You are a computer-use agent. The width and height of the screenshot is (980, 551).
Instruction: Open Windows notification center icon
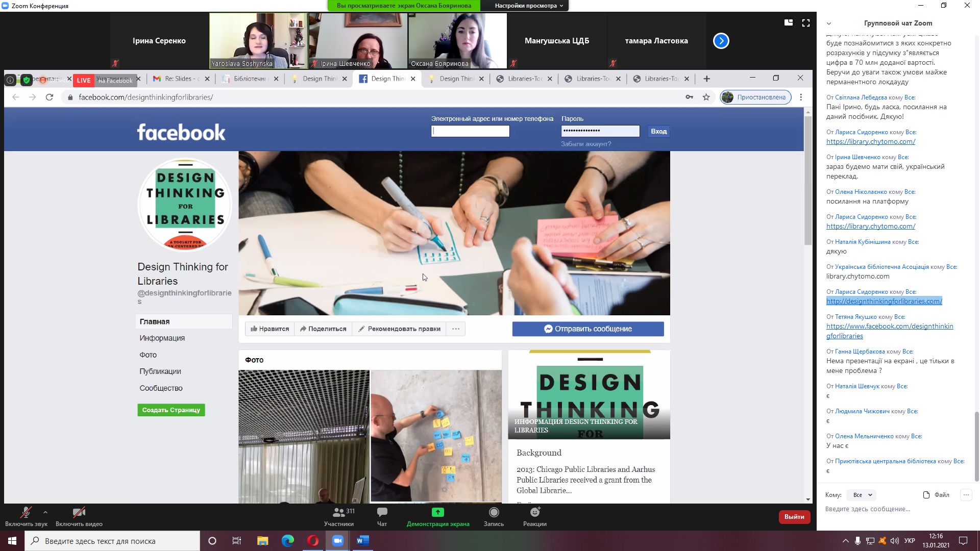[963, 541]
